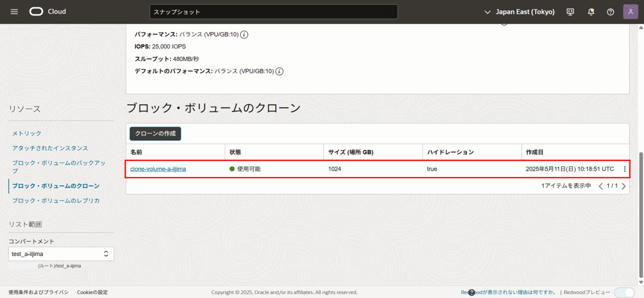
Task: Go to next page of clone list
Action: tap(624, 186)
